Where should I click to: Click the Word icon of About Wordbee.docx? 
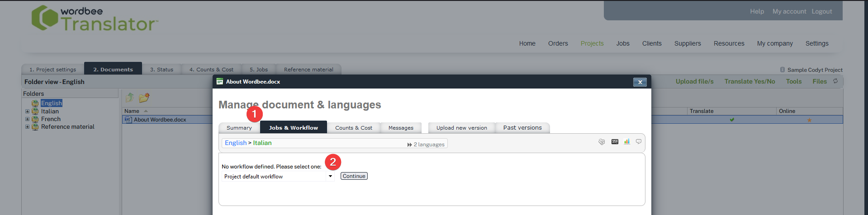point(128,120)
